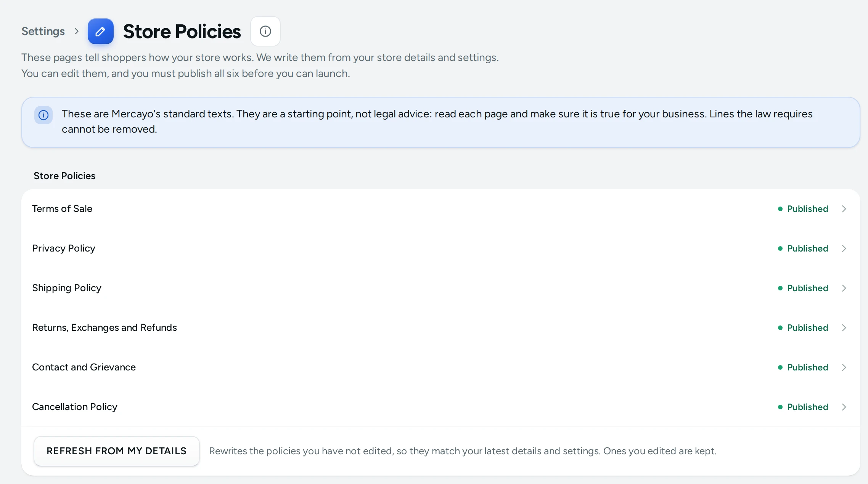
Task: Expand Privacy Policy row chevron
Action: (x=844, y=248)
